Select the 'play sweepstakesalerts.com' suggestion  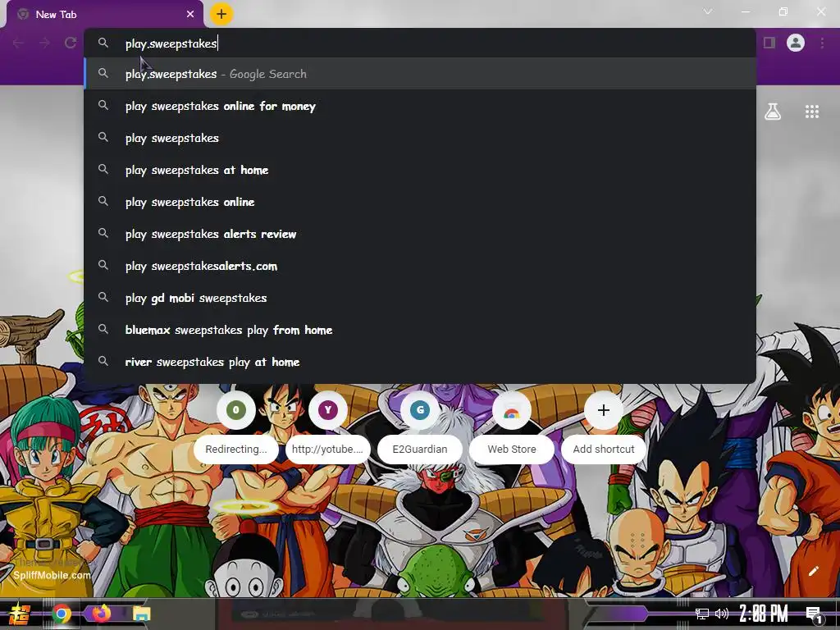pos(420,266)
